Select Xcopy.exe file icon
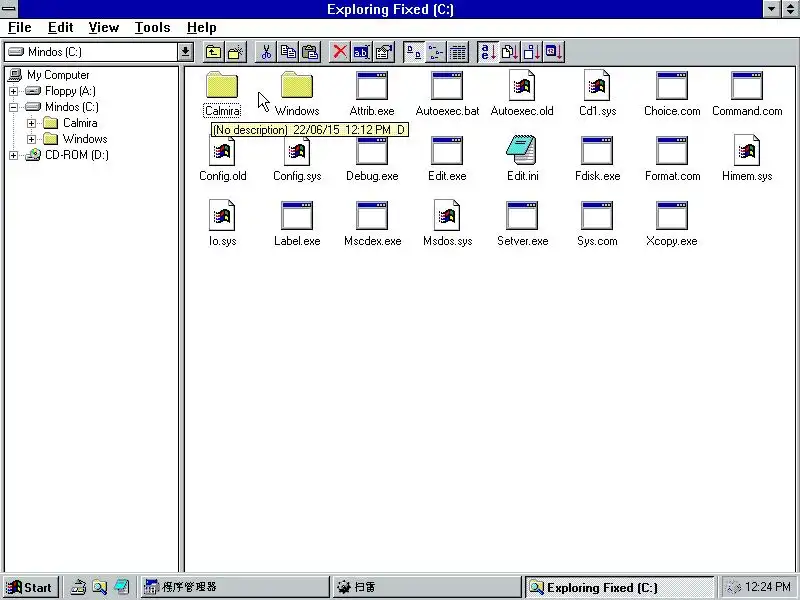This screenshot has height=600, width=800. (672, 215)
